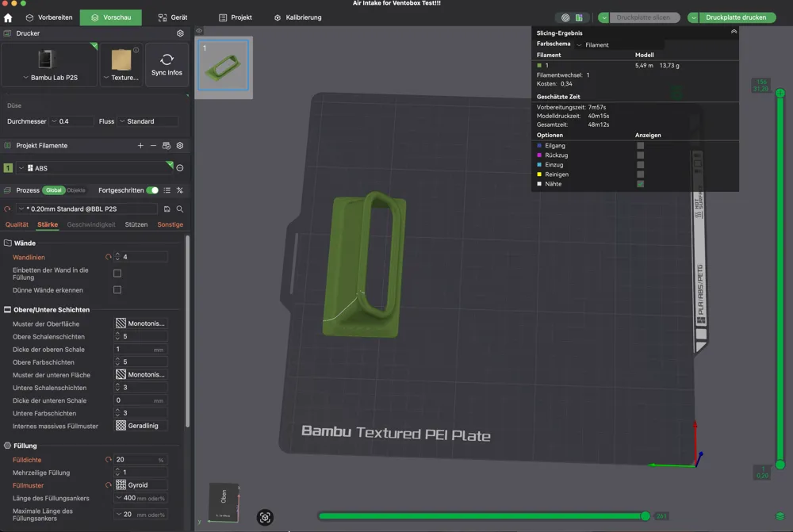Compare presets icon next to Fortgeschritten
The width and height of the screenshot is (793, 532).
click(180, 190)
